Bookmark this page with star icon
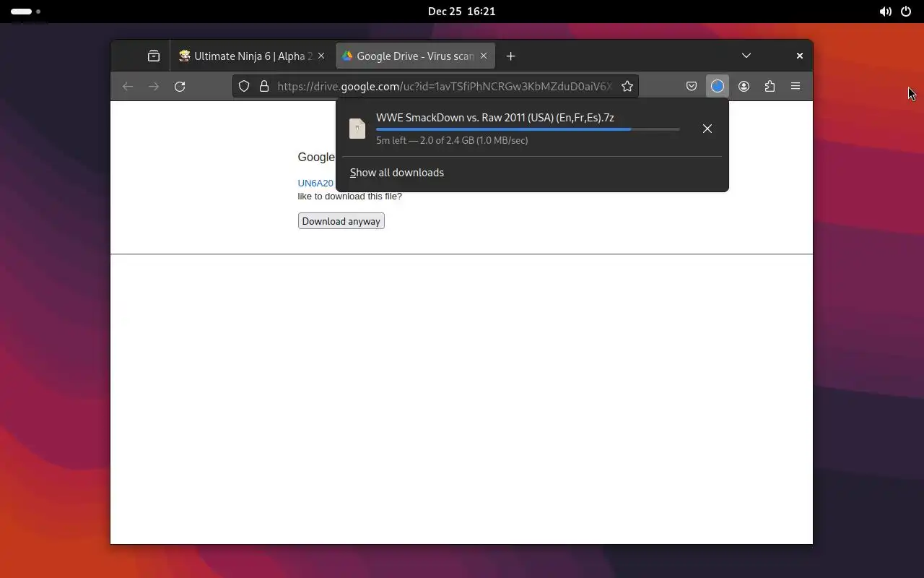924x578 pixels. (x=627, y=86)
